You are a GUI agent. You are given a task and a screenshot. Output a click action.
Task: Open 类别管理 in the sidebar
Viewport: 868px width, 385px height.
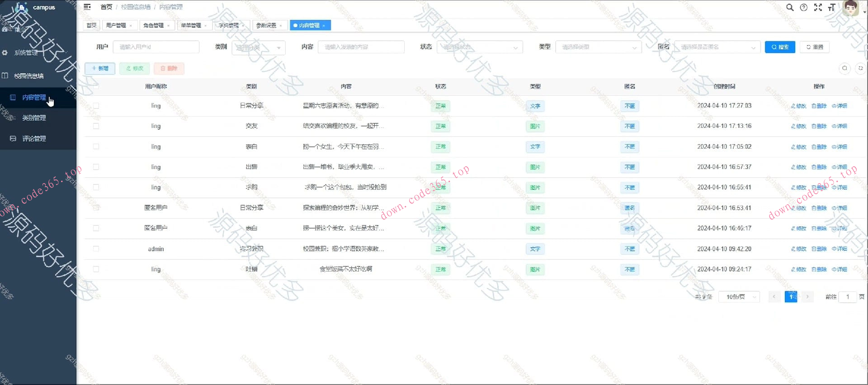[x=34, y=118]
